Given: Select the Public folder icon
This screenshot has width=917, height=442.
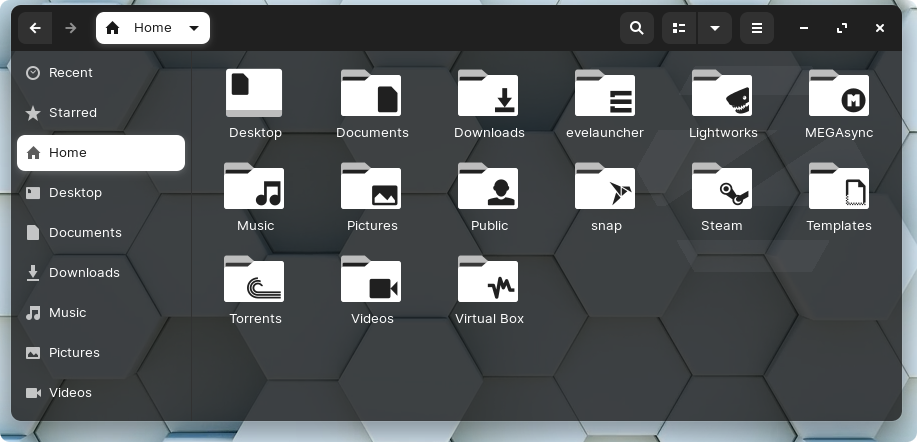Looking at the screenshot, I should pos(488,186).
